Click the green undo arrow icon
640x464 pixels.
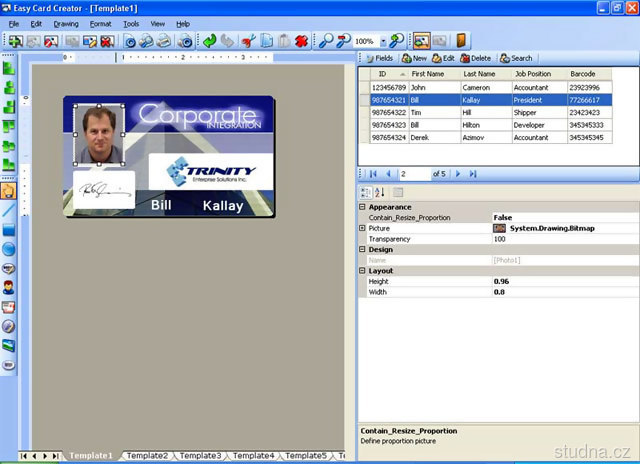click(209, 41)
